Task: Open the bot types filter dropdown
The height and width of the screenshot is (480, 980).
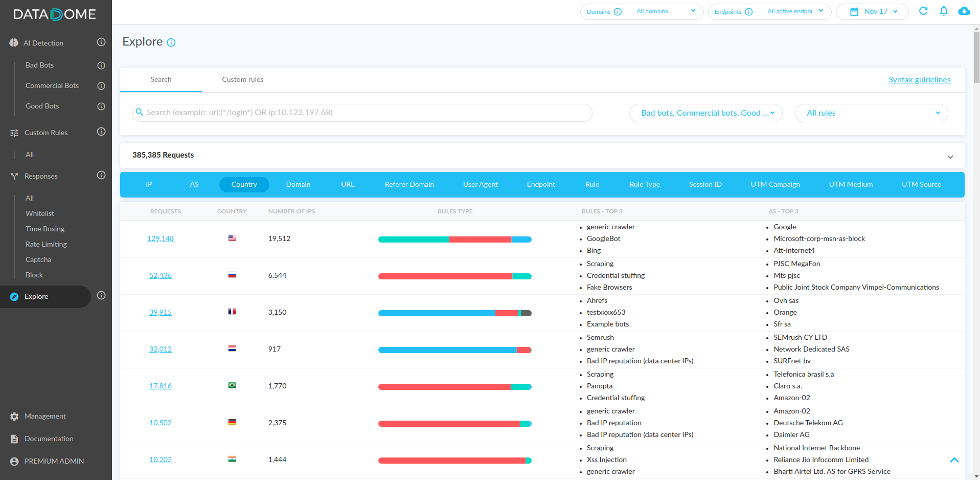Action: coord(705,113)
